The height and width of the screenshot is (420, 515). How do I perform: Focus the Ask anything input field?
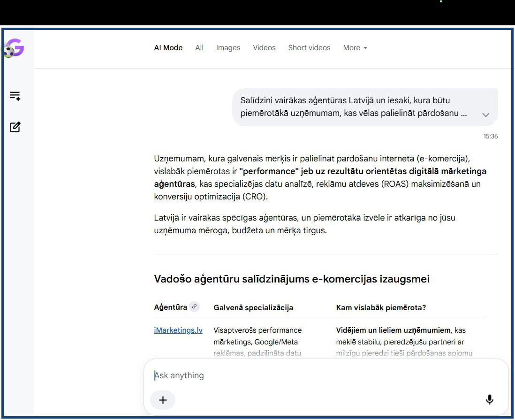coord(326,375)
